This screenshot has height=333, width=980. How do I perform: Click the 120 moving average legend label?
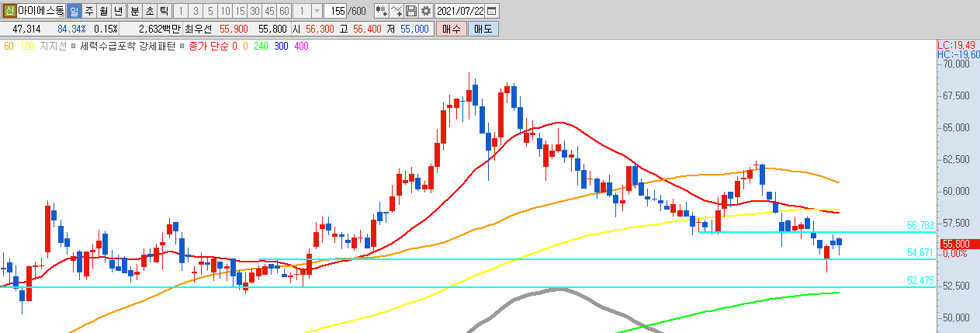pyautogui.click(x=26, y=47)
